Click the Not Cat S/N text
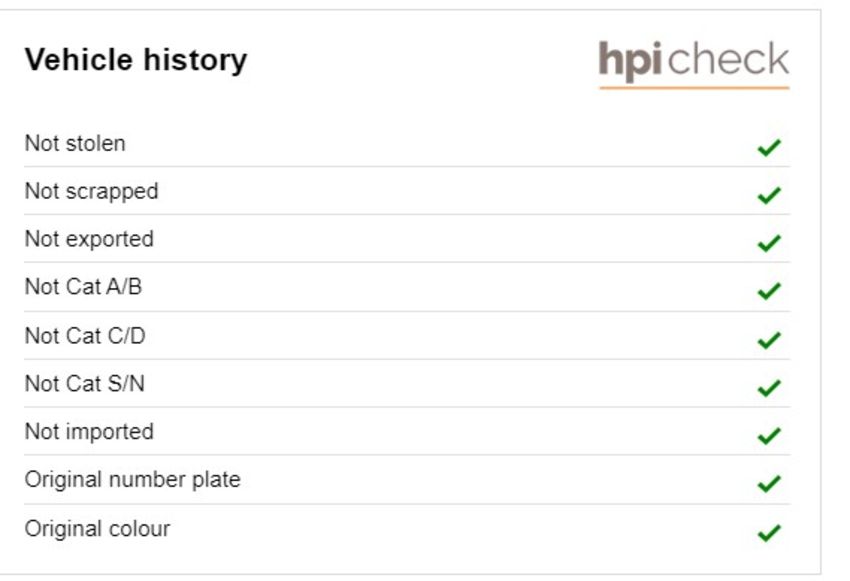Screen dimensions: 850x581 [x=85, y=384]
